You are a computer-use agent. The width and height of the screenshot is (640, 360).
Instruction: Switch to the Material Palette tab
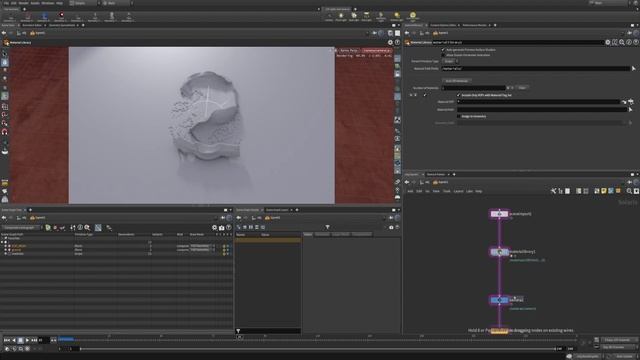[x=436, y=175]
